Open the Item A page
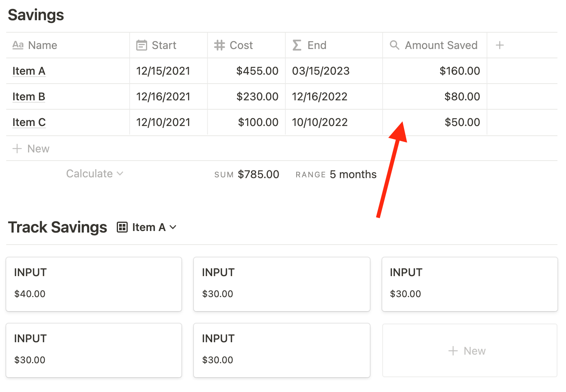 pos(29,71)
